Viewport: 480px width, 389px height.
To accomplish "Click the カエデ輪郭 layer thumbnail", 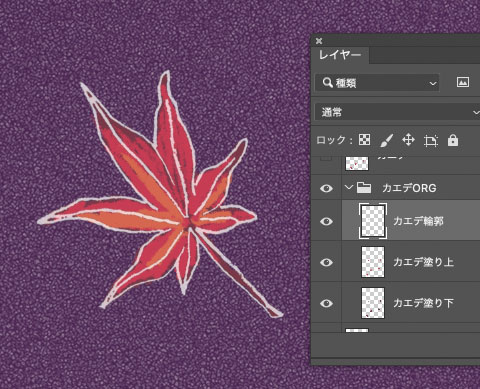I will tap(373, 221).
